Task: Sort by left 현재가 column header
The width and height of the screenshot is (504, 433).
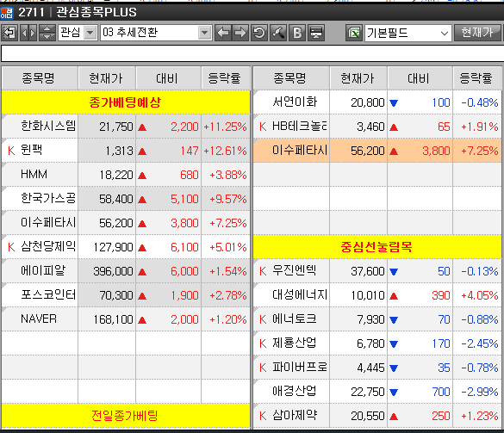Action: coord(106,78)
